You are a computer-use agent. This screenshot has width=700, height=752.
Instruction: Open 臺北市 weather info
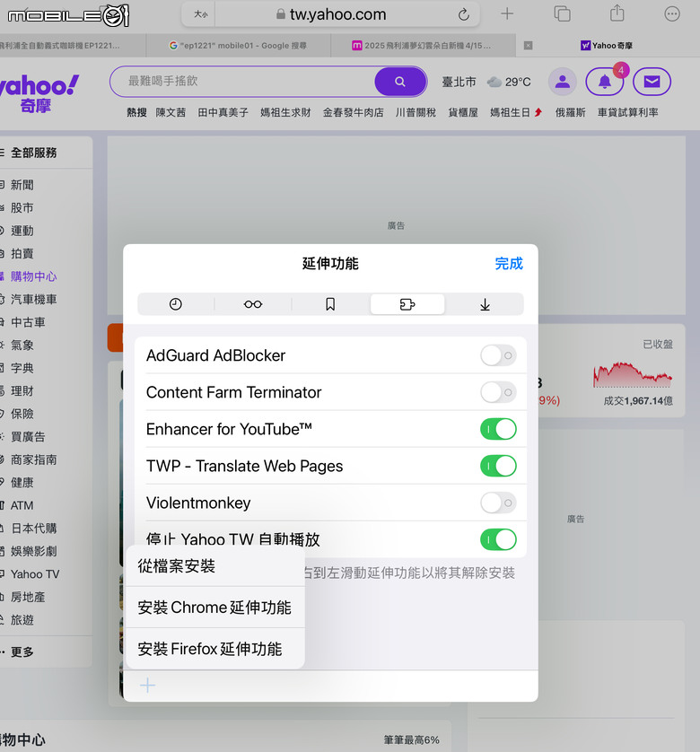[x=459, y=82]
